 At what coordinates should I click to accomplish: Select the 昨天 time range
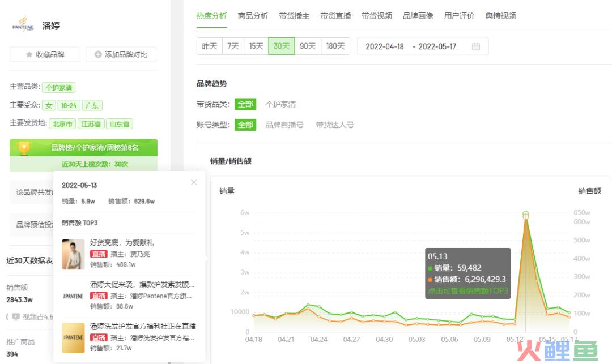210,46
